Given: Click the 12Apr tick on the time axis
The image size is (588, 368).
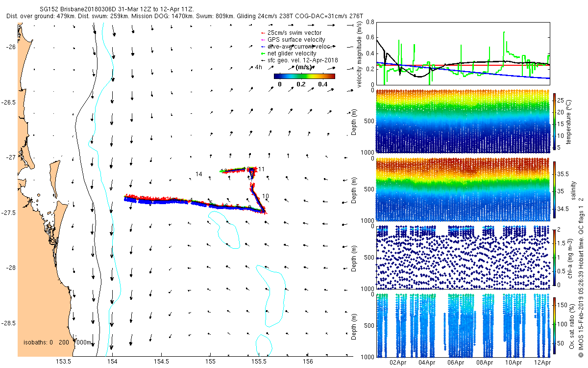Looking at the screenshot, I should pyautogui.click(x=542, y=363).
